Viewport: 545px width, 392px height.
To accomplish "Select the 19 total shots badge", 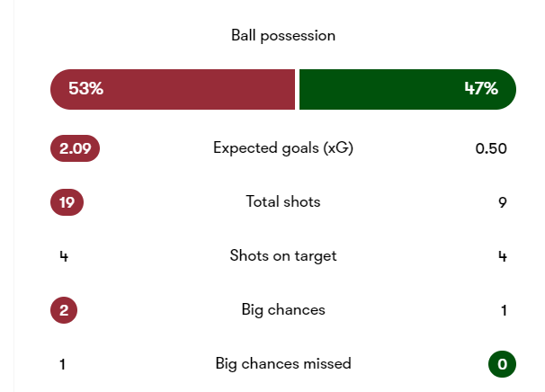I will tap(67, 202).
